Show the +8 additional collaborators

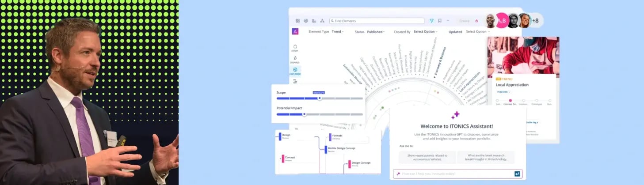[x=535, y=20]
